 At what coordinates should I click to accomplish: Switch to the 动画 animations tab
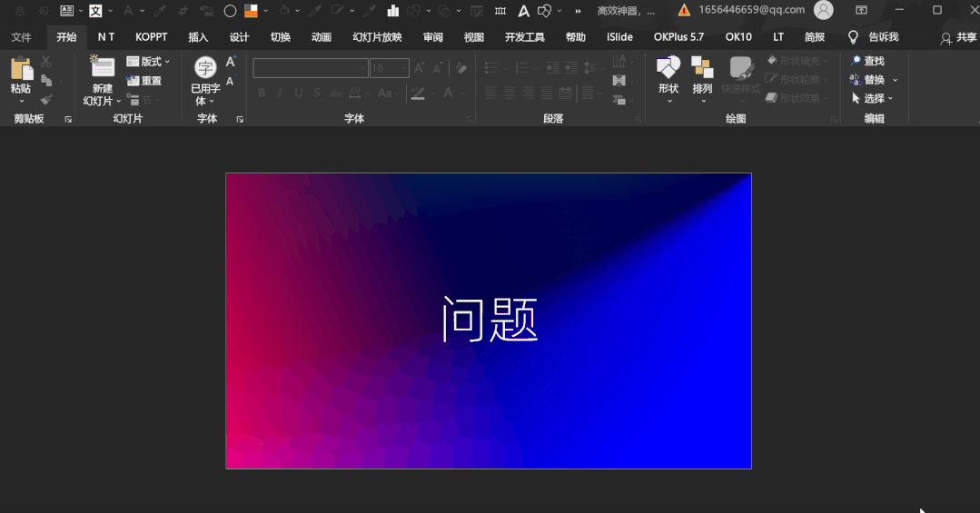(x=322, y=37)
